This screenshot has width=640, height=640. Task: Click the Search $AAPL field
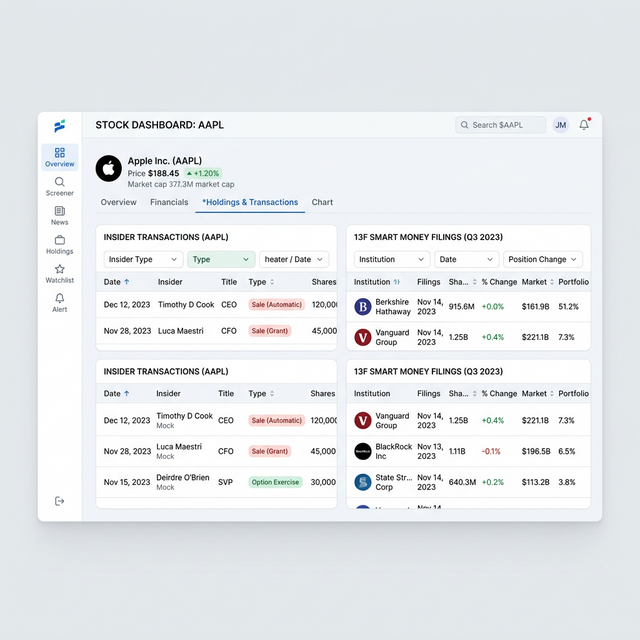click(x=500, y=125)
